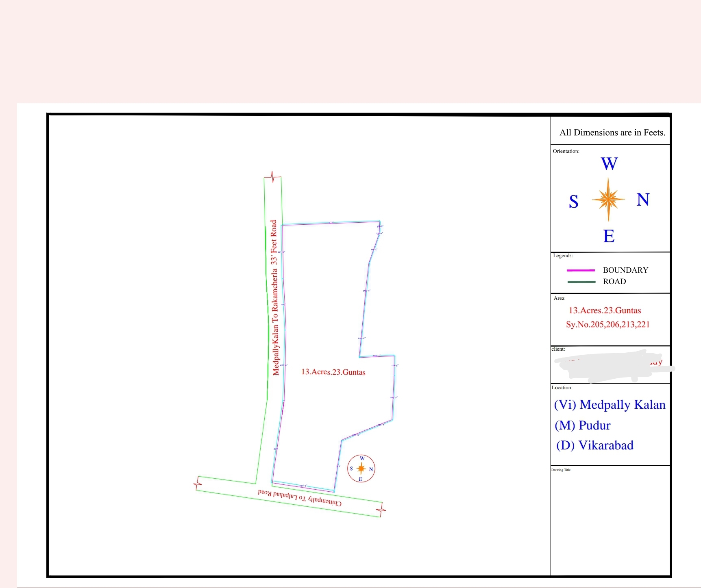701x588 pixels.
Task: Click the large blue N direction letter
Action: click(643, 200)
